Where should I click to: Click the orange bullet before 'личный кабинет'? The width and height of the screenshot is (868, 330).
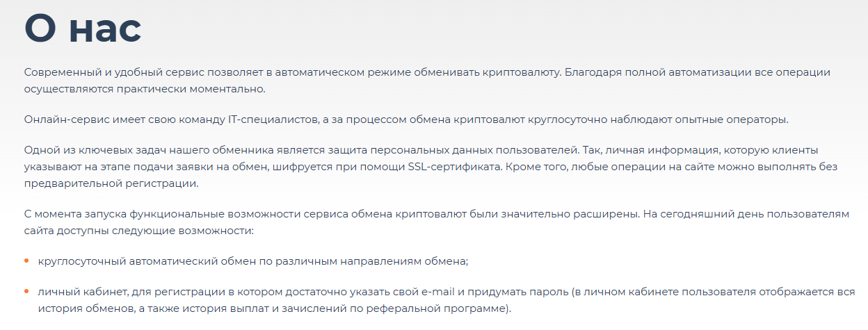pos(26,292)
